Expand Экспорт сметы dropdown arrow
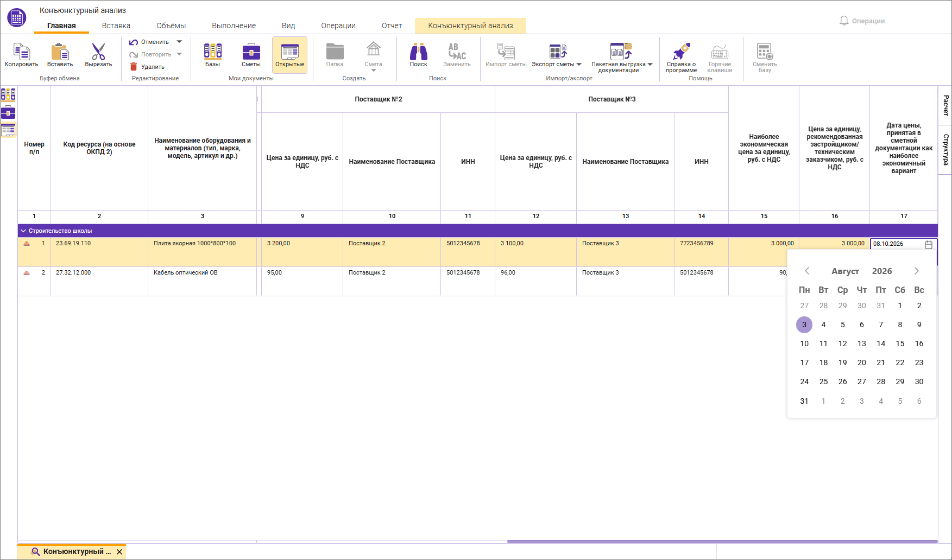This screenshot has height=560, width=952. click(579, 65)
